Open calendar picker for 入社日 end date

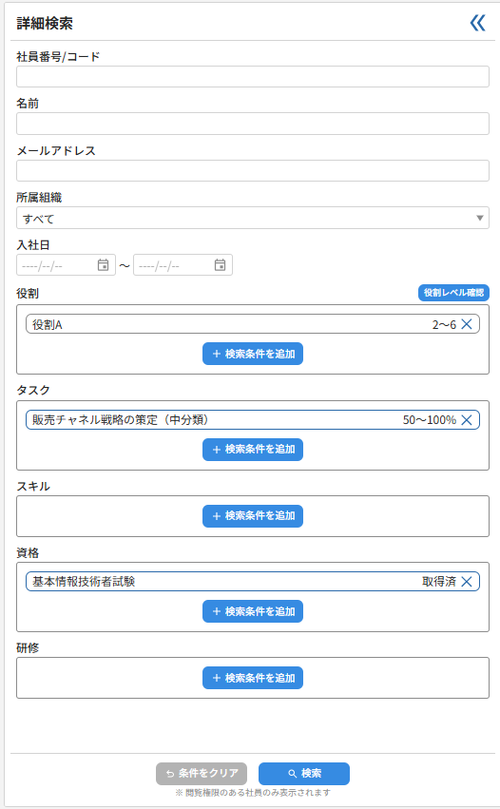tap(220, 265)
